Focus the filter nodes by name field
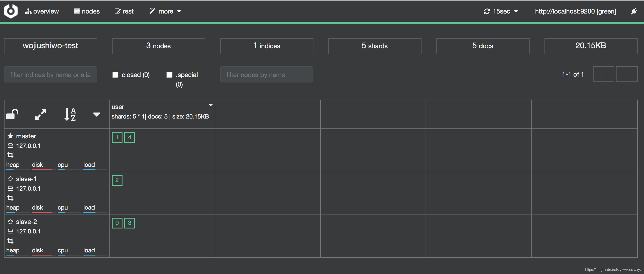 [x=267, y=74]
